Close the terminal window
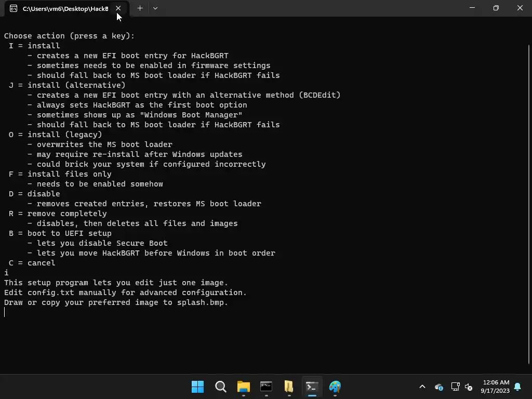 520,8
